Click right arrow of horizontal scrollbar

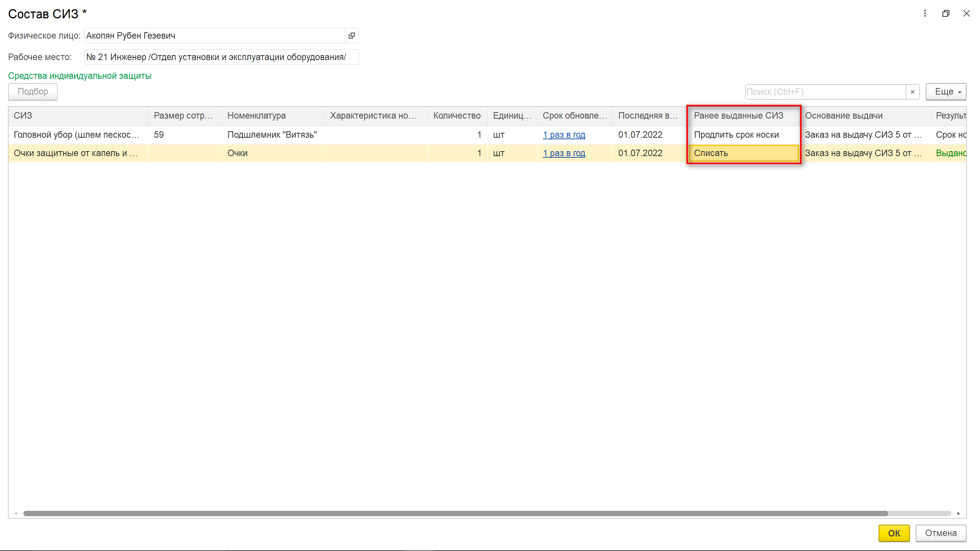[959, 514]
